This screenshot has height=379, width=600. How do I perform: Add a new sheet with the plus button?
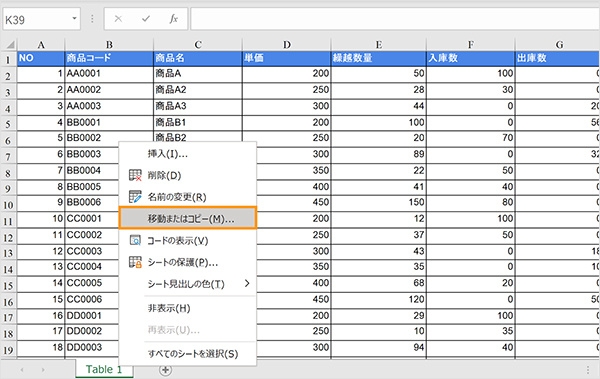pyautogui.click(x=165, y=370)
